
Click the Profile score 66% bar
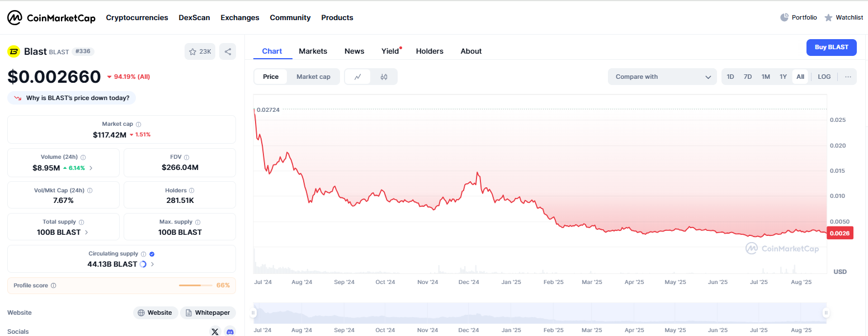(x=195, y=285)
